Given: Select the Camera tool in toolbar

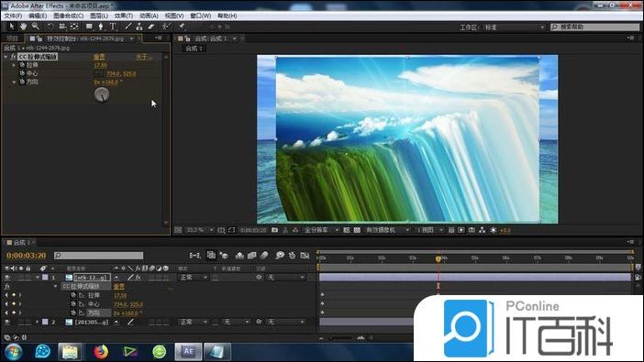Looking at the screenshot, I should (x=62, y=27).
